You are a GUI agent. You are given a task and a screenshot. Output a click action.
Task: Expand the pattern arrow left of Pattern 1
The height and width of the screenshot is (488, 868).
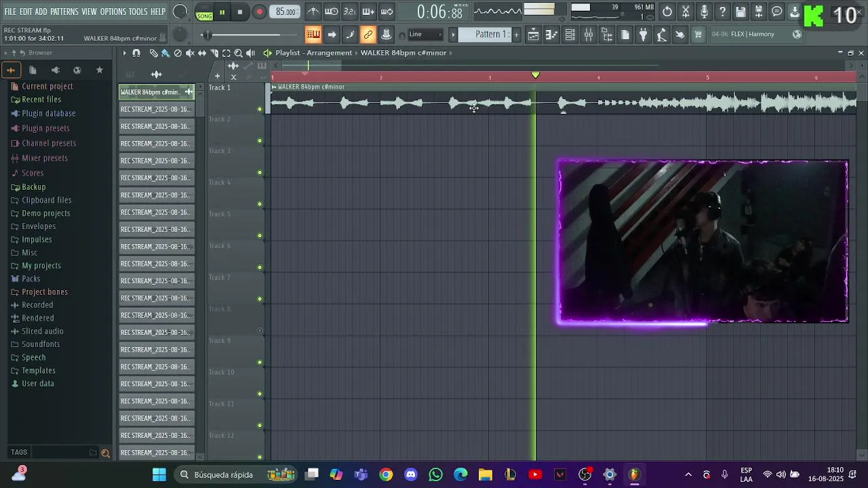(x=453, y=35)
